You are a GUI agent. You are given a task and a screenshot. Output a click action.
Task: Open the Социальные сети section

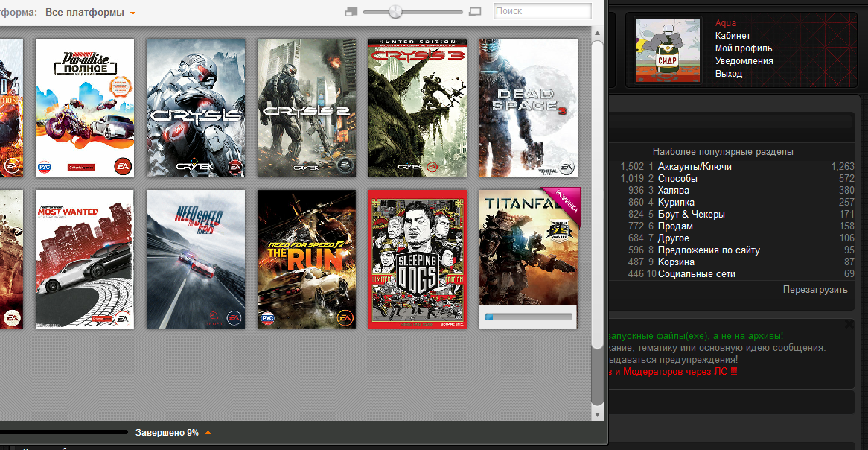pyautogui.click(x=696, y=273)
